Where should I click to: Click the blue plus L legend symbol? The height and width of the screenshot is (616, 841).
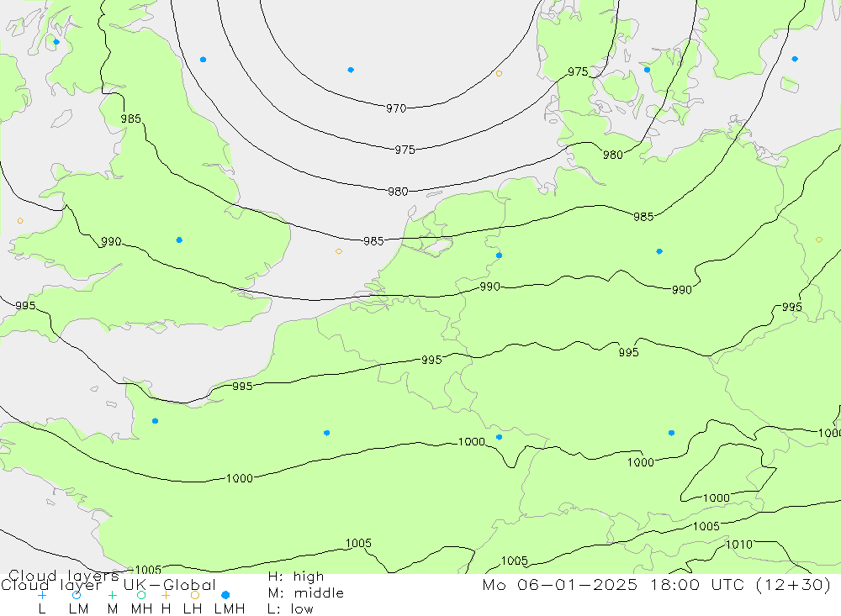pos(42,595)
